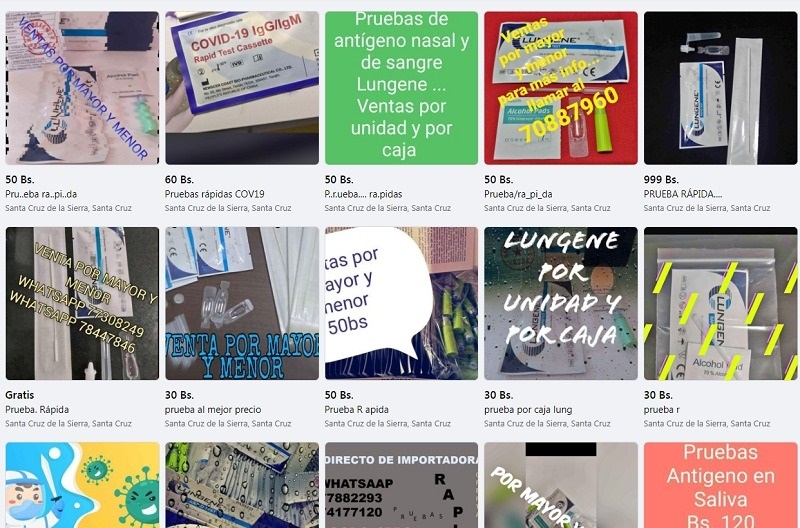Open the cartoon virus illustration listing

pos(82,485)
